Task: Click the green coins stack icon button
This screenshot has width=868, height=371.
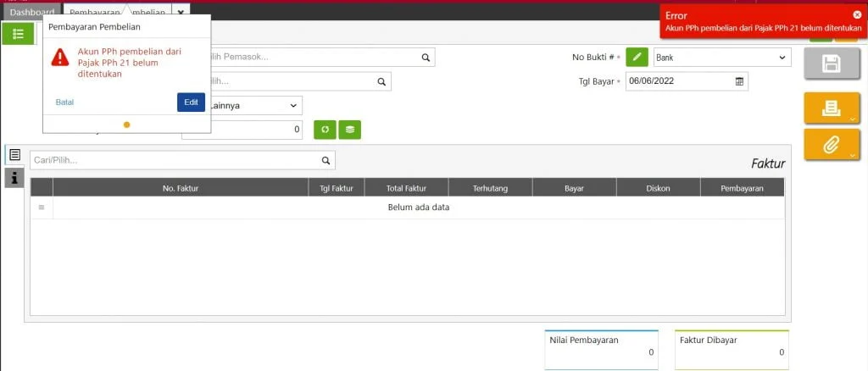Action: coord(349,130)
